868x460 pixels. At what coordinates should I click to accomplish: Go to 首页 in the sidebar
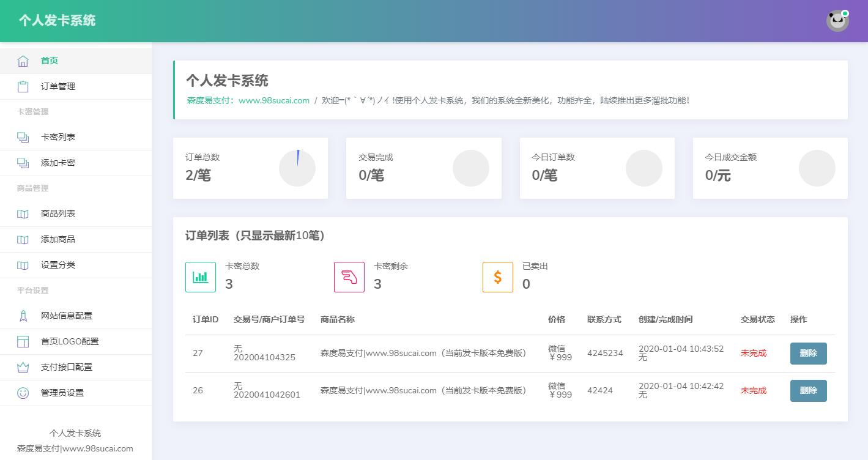click(76, 61)
